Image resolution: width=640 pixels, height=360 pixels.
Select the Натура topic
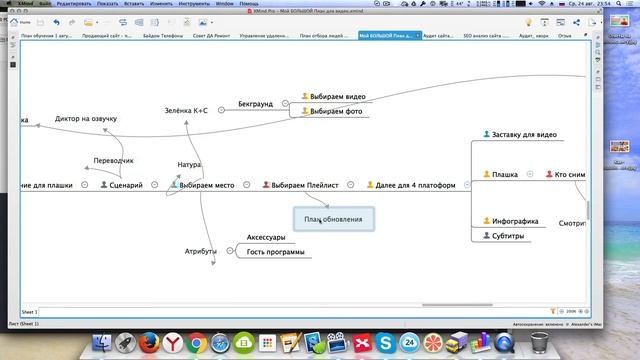tap(189, 164)
